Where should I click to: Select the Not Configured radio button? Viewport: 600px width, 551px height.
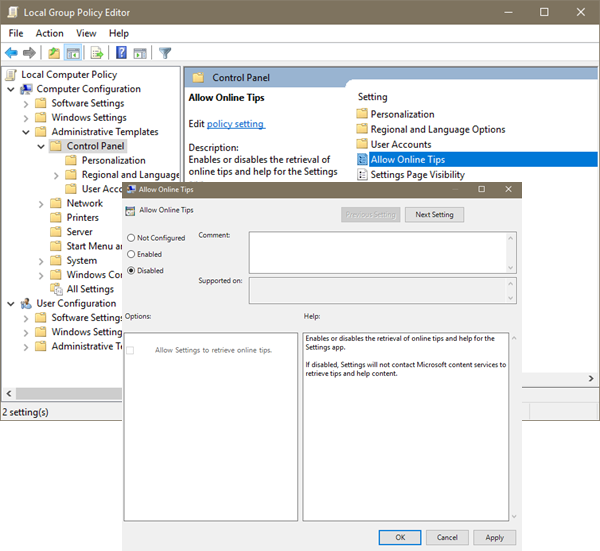tap(131, 238)
